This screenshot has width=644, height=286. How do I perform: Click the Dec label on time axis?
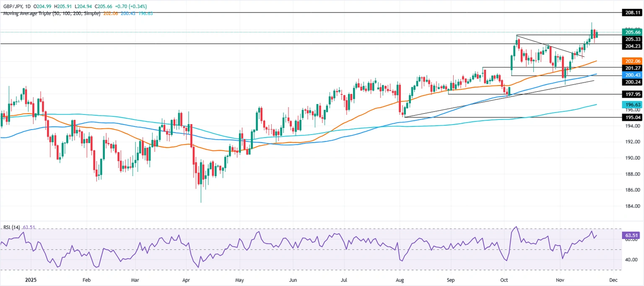tap(613, 279)
